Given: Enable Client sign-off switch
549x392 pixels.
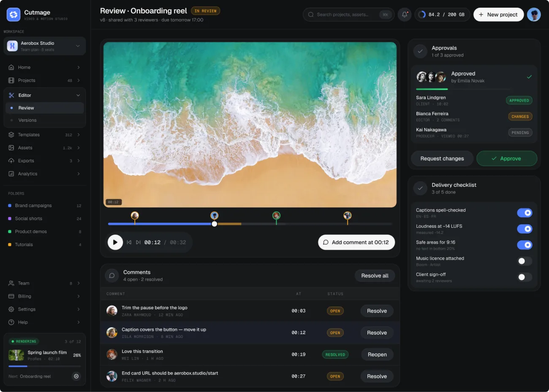Looking at the screenshot, I should 525,277.
